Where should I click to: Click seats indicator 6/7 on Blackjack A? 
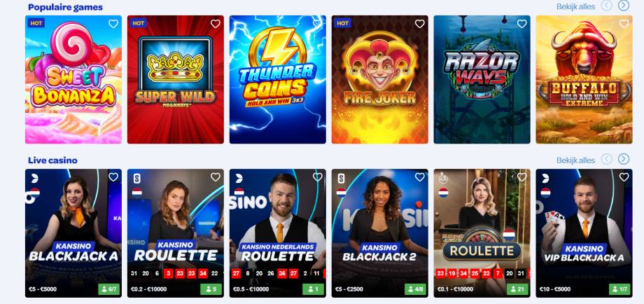point(108,289)
